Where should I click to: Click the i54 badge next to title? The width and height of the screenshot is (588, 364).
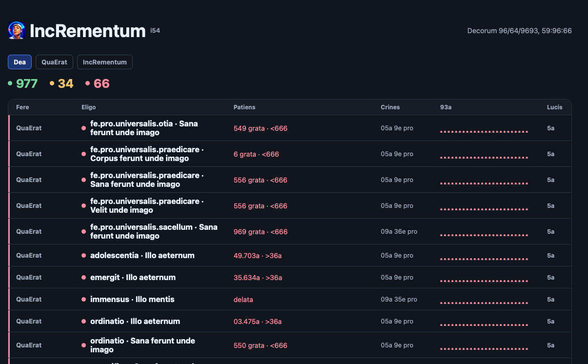pyautogui.click(x=155, y=30)
